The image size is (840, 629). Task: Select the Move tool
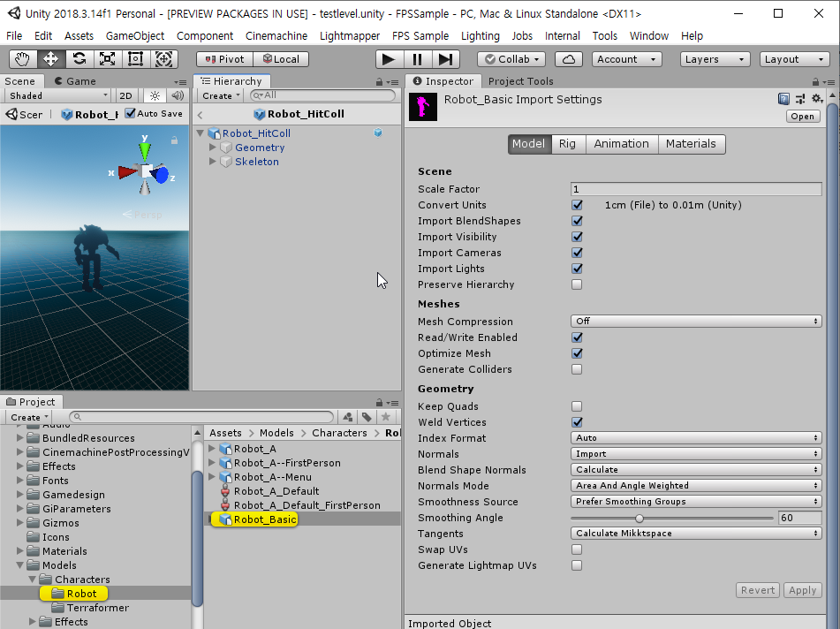(x=51, y=59)
